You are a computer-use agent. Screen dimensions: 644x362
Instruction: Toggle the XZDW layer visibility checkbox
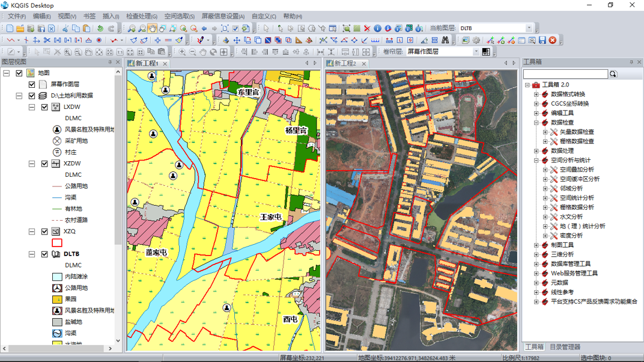click(x=44, y=164)
